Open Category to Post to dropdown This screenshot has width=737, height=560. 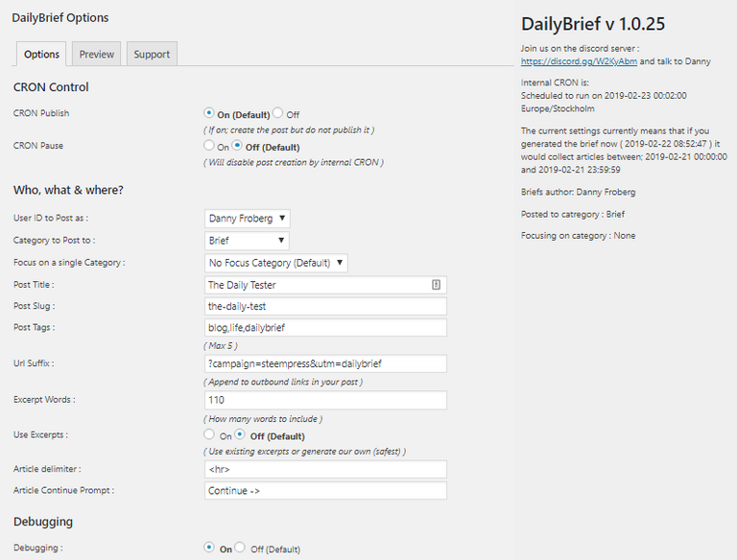(247, 241)
